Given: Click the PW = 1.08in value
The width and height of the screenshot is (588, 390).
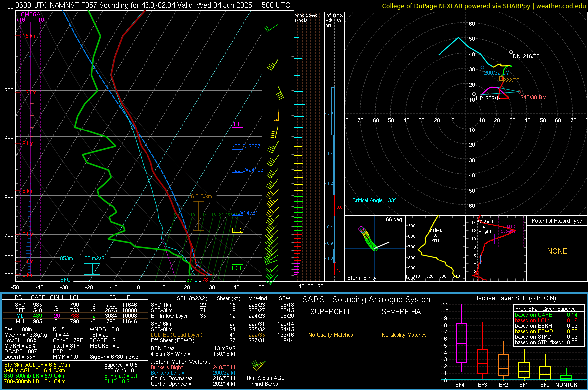Looking at the screenshot, I should tap(18, 329).
